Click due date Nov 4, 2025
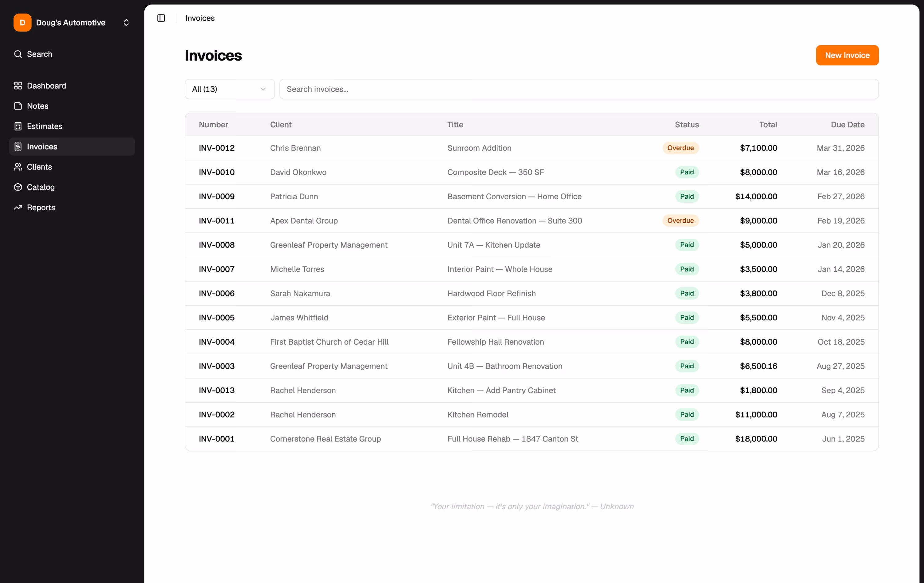The height and width of the screenshot is (583, 924). tap(843, 318)
